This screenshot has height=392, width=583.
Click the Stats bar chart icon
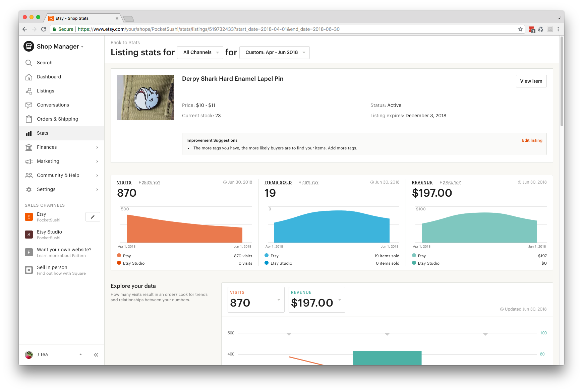click(29, 133)
